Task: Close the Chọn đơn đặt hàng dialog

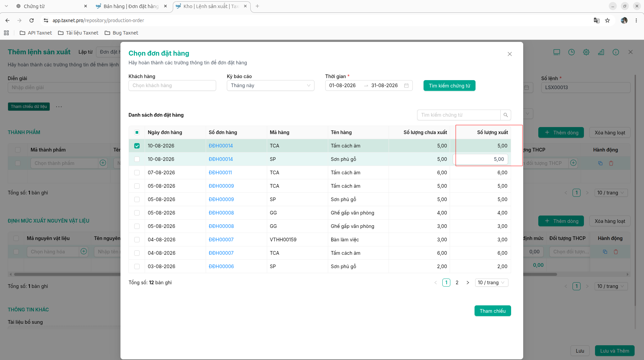Action: pos(509,54)
